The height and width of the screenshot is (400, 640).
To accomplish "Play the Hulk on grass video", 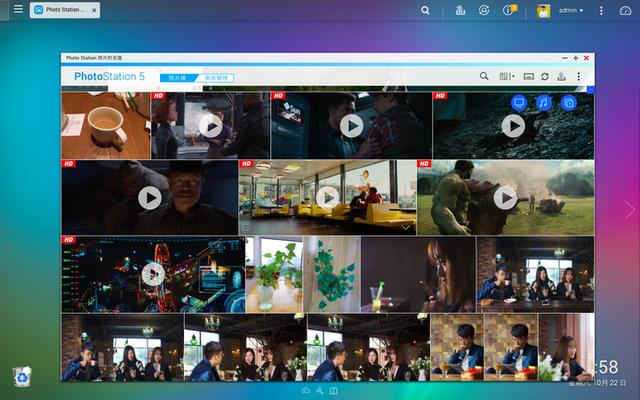I will pos(505,198).
